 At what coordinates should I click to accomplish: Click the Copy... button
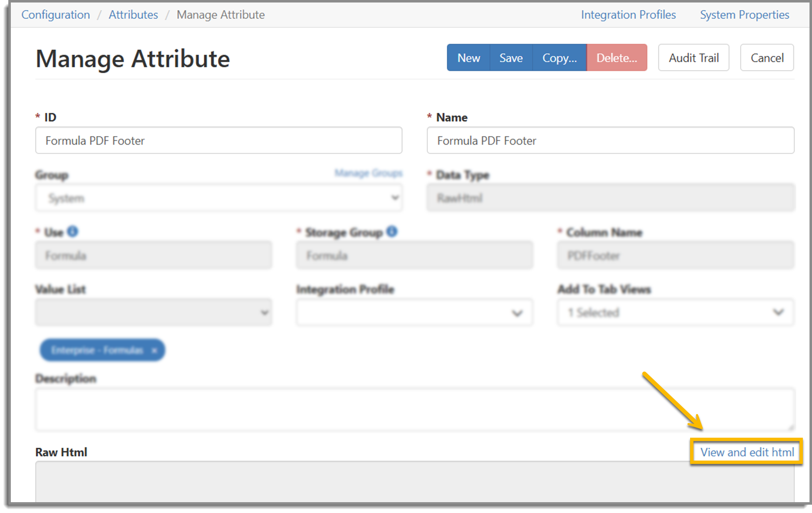pyautogui.click(x=559, y=58)
